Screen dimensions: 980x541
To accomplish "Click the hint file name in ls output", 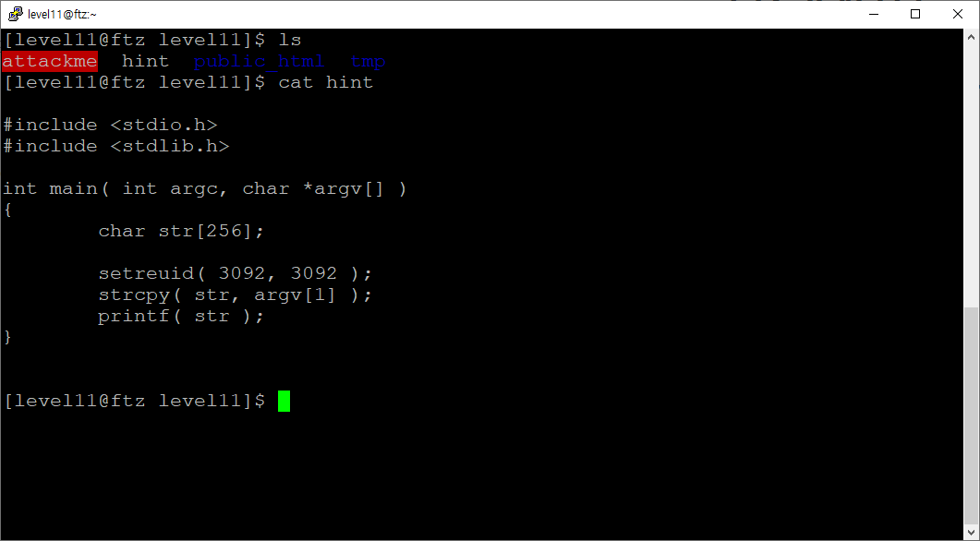I will point(145,61).
